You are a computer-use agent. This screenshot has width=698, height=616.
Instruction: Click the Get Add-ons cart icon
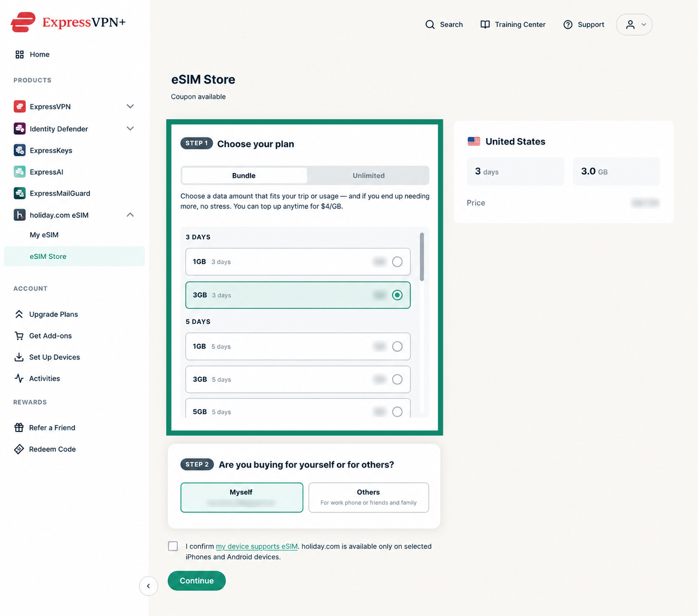19,336
